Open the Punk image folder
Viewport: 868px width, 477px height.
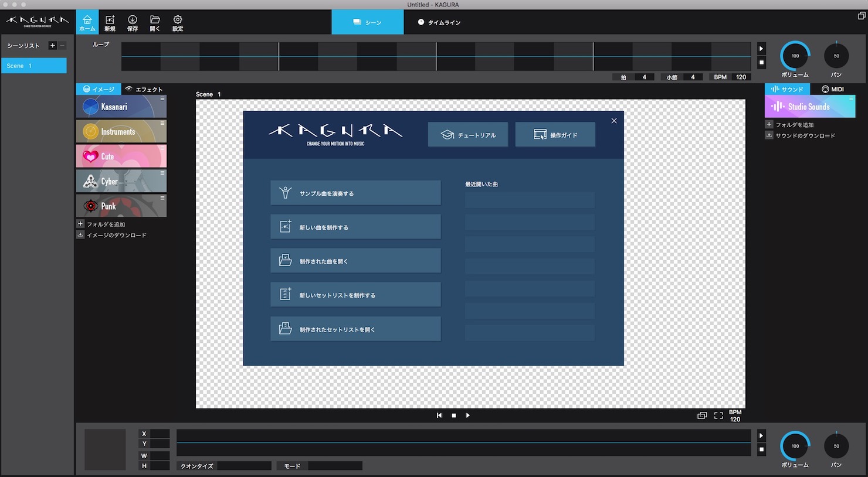(121, 206)
